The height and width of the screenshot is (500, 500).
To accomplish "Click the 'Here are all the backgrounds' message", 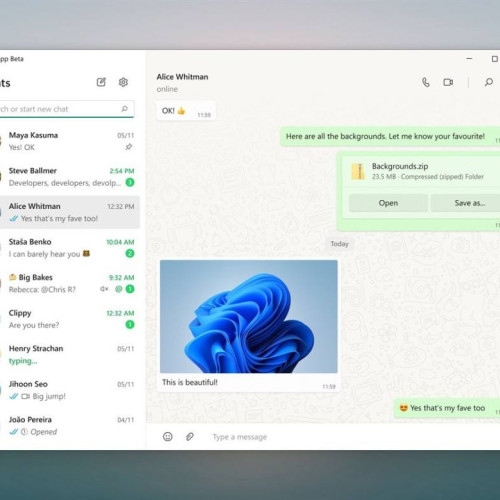I will (x=390, y=136).
